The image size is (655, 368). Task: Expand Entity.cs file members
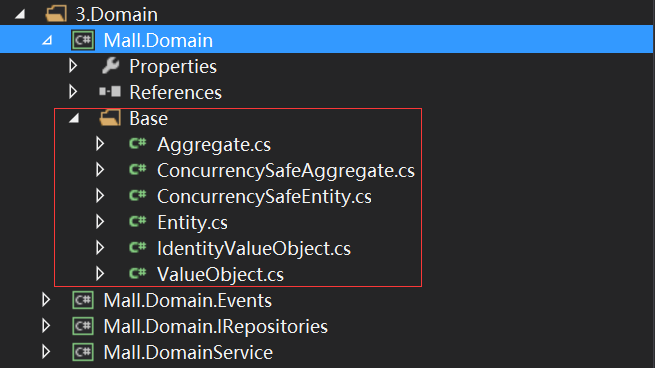[x=100, y=221]
